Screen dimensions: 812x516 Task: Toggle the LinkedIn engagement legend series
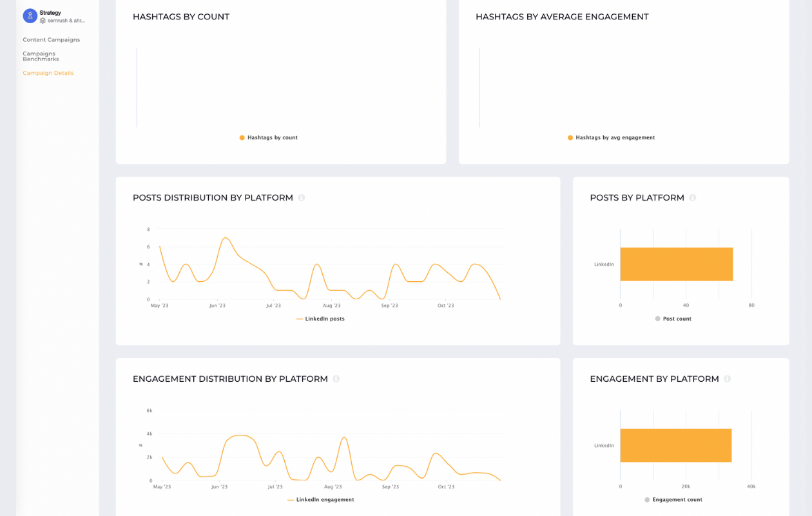(x=320, y=500)
